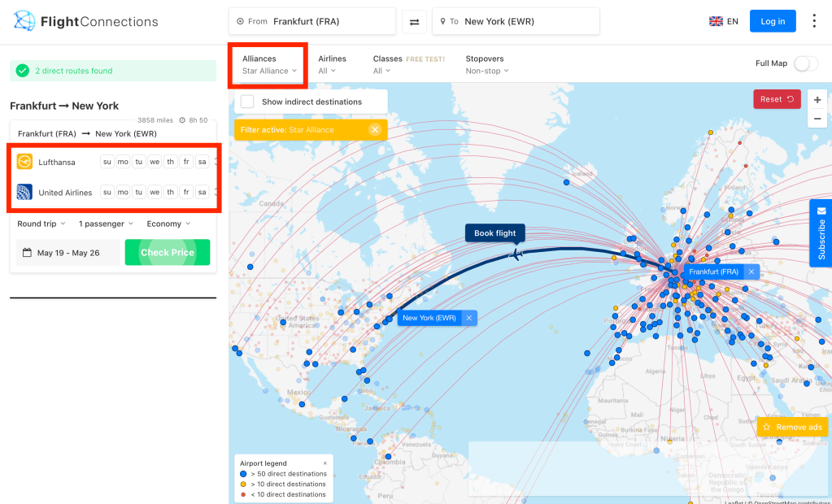Click the FlightConnections logo
Image resolution: width=832 pixels, height=504 pixels.
[x=86, y=22]
